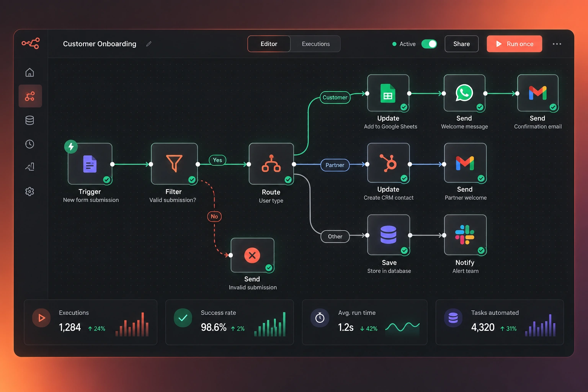The height and width of the screenshot is (392, 588).
Task: Open the Slack Notify alert team node
Action: pos(465,235)
